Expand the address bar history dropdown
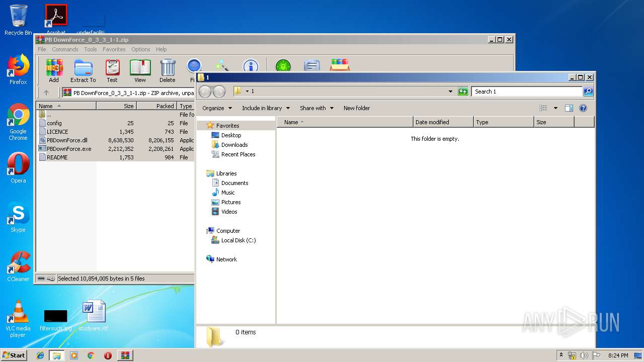The width and height of the screenshot is (644, 362). point(450,92)
